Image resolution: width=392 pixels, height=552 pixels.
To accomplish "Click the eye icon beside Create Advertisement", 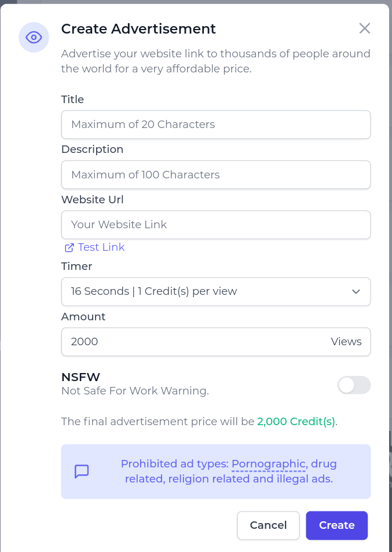I will point(34,38).
